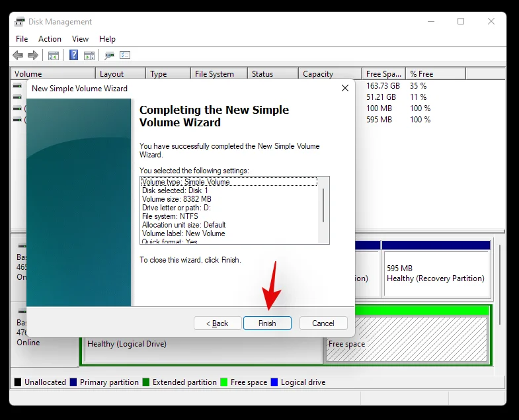519x420 pixels.
Task: Sort by Volume column header
Action: point(54,74)
